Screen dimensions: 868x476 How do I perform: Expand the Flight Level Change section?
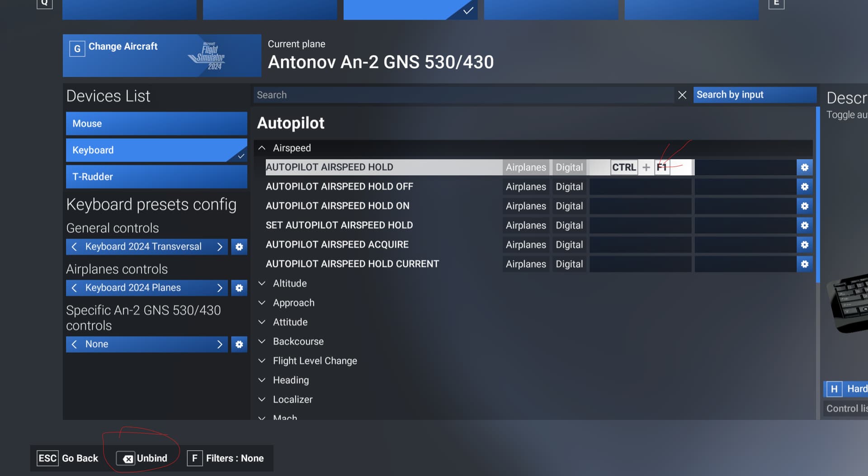tap(262, 361)
